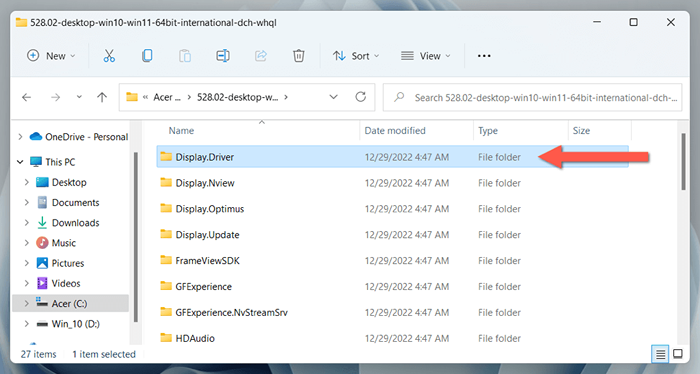Go up one folder with the up arrow
Image resolution: width=700 pixels, height=374 pixels.
102,97
